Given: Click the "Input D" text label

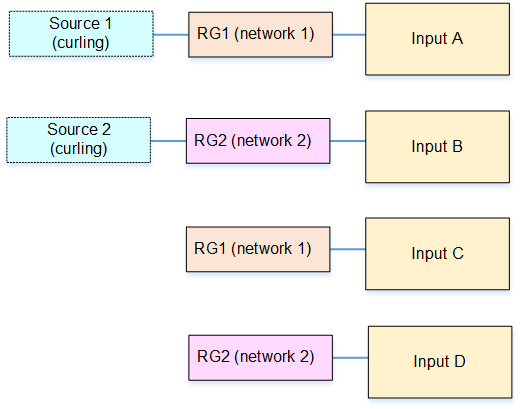Looking at the screenshot, I should [x=439, y=361].
